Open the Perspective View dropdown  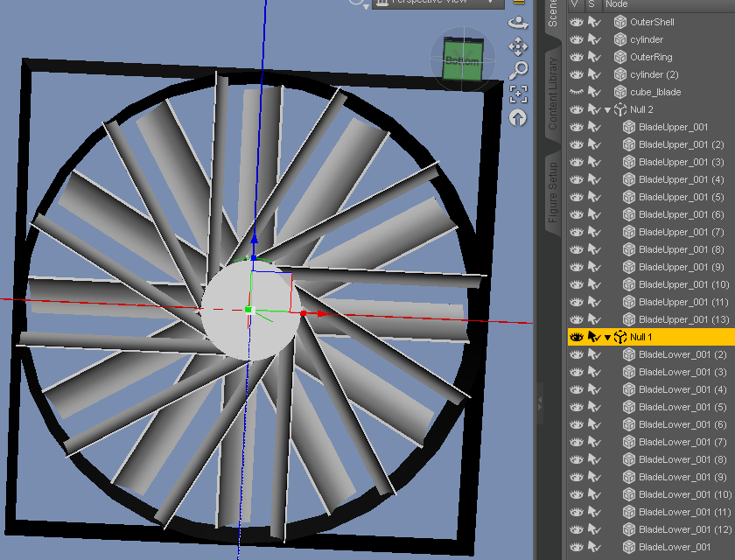pyautogui.click(x=437, y=3)
